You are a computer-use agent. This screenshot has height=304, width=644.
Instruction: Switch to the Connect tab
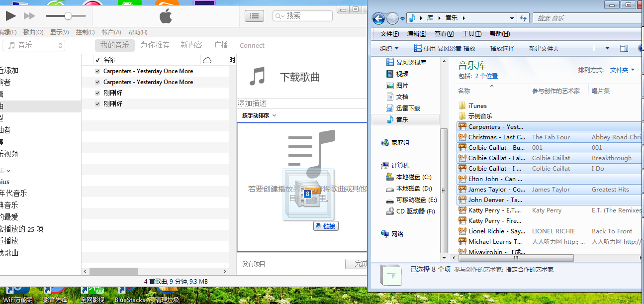pos(252,45)
